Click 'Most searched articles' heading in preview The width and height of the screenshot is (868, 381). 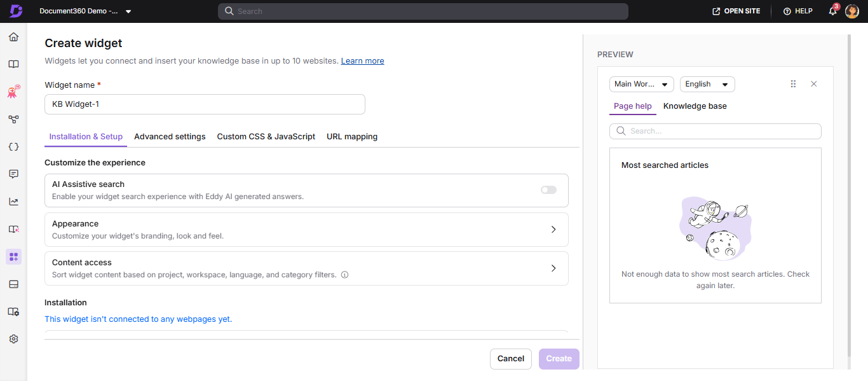coord(665,165)
